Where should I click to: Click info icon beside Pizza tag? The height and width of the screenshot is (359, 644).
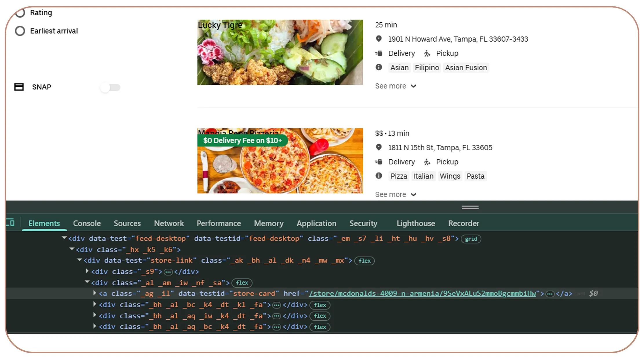(x=379, y=176)
